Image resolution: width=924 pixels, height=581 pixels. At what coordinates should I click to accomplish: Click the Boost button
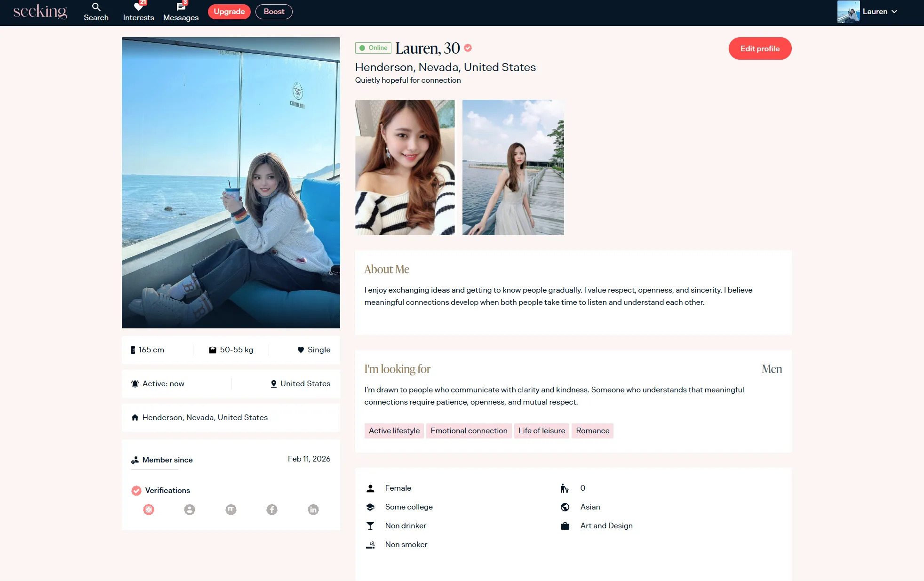tap(274, 12)
